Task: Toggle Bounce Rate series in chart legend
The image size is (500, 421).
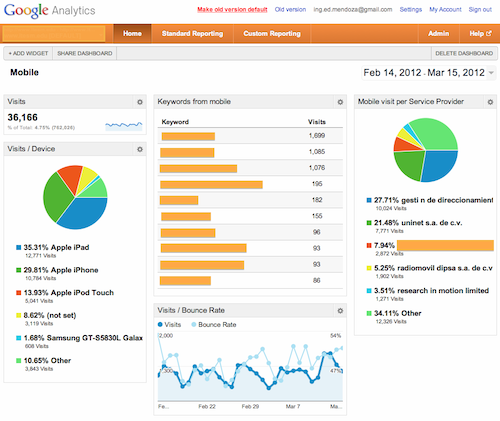Action: (214, 325)
